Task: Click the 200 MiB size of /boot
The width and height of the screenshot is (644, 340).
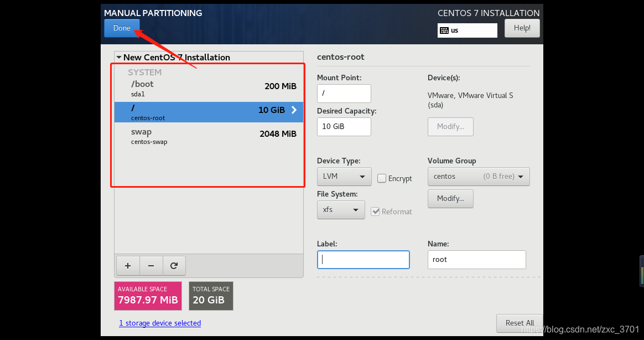Action: click(281, 86)
